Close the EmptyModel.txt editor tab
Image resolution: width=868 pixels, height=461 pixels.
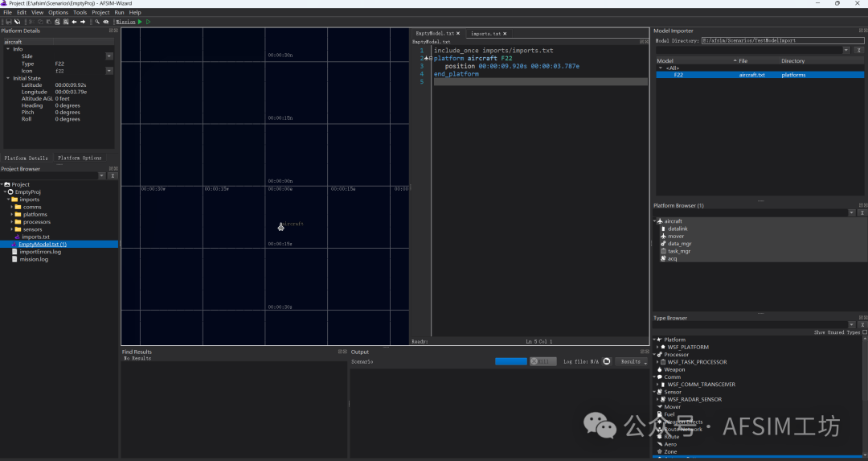(x=458, y=33)
